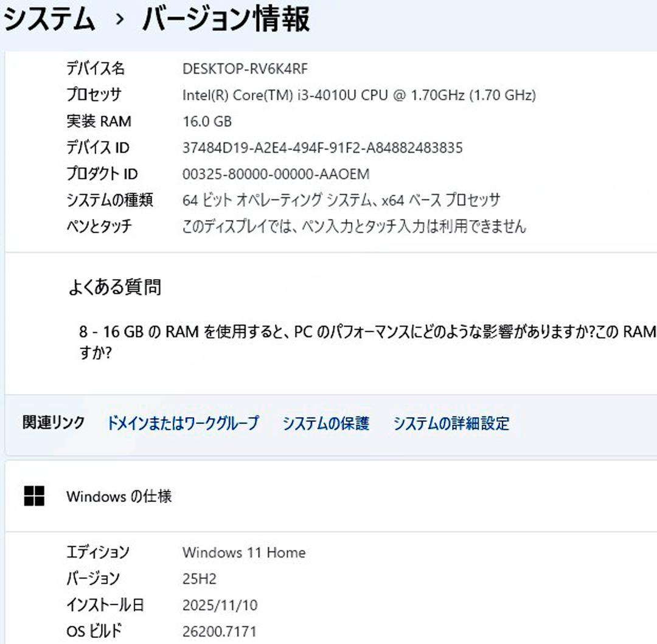Image resolution: width=657 pixels, height=644 pixels.
Task: Open the ドメインまたはワークグループ link
Action: (x=184, y=424)
